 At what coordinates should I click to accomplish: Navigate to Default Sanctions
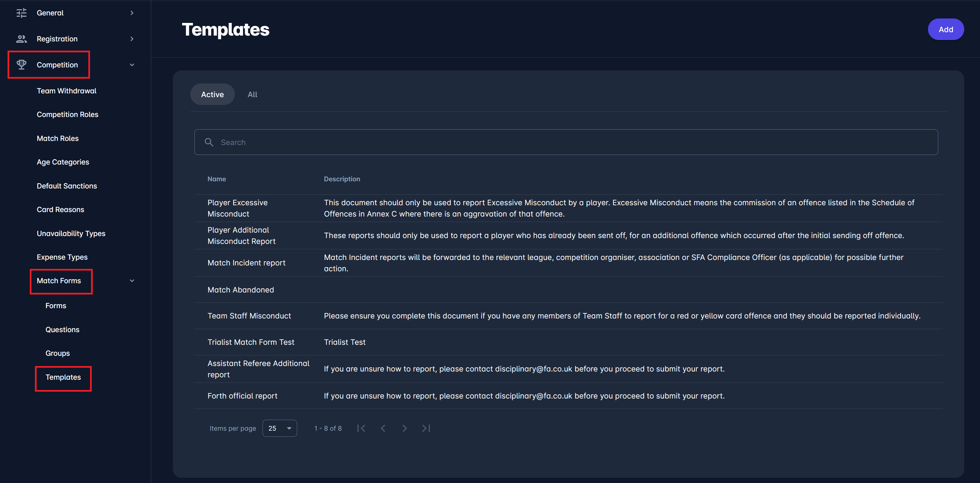coord(67,186)
